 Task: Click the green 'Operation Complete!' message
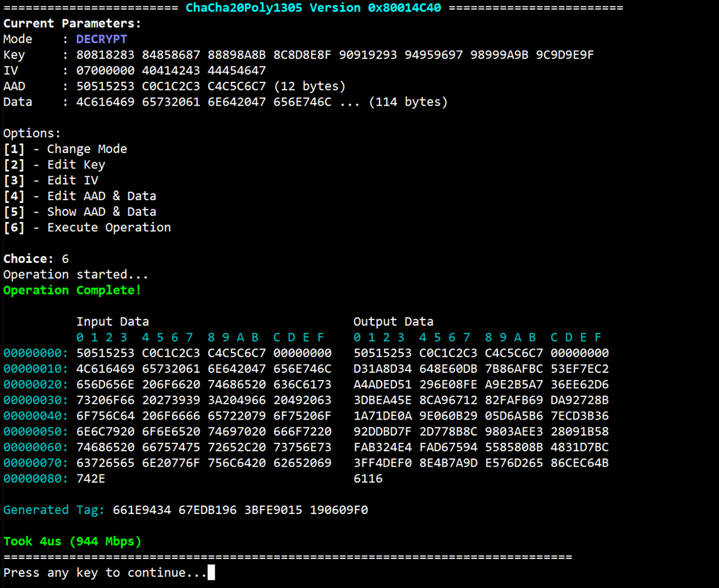pyautogui.click(x=72, y=290)
